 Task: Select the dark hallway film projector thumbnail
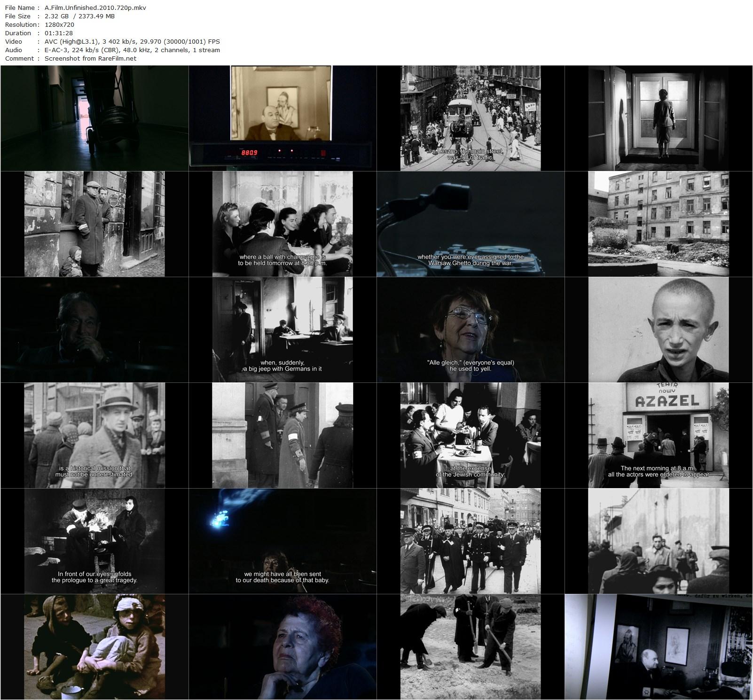click(94, 118)
